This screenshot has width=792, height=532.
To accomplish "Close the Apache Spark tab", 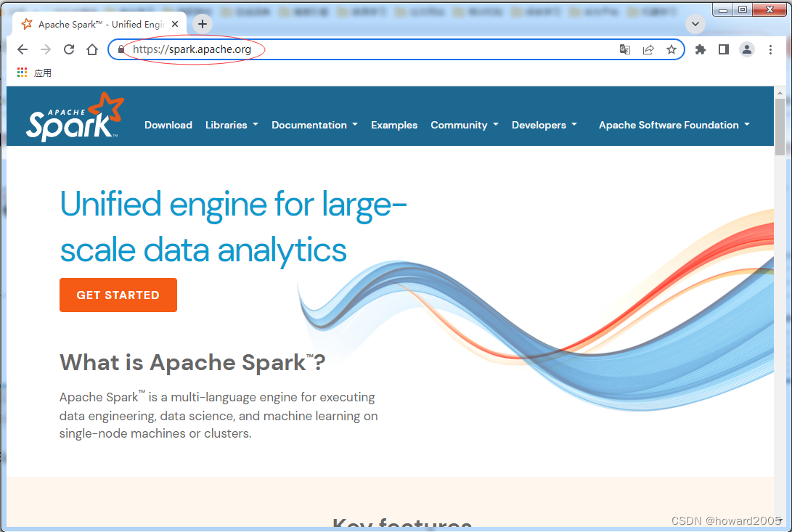I will pos(175,24).
